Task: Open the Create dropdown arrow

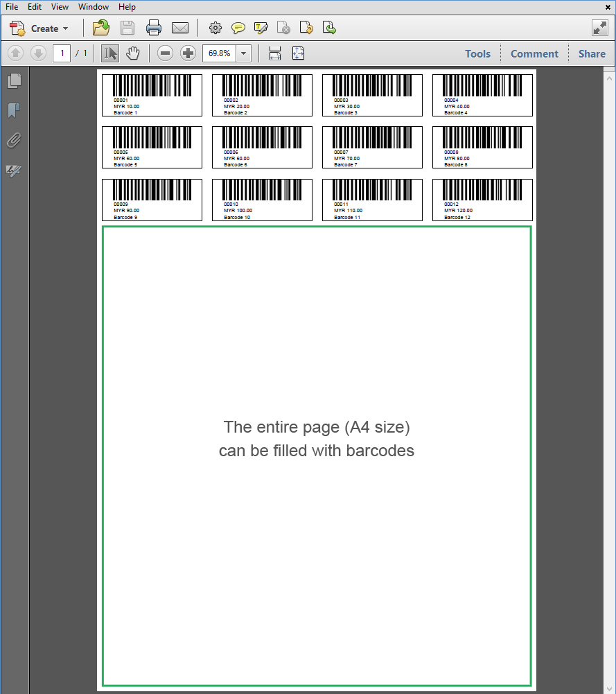Action: click(x=65, y=28)
